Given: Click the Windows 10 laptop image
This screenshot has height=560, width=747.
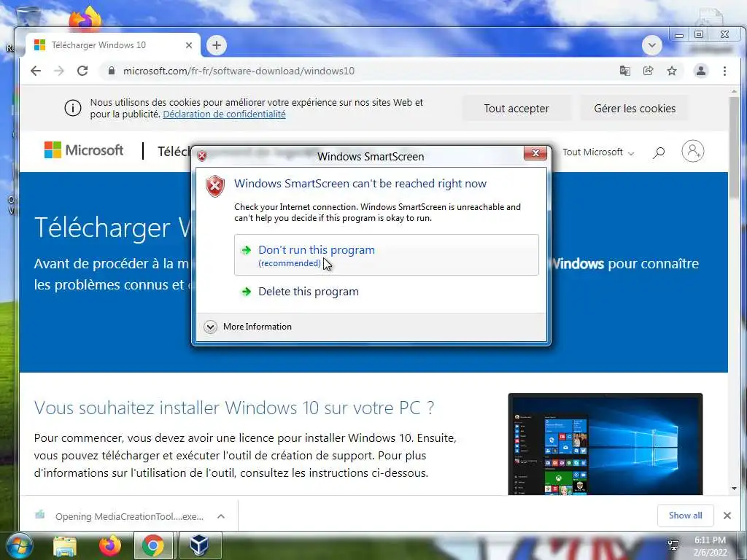Looking at the screenshot, I should click(x=605, y=444).
